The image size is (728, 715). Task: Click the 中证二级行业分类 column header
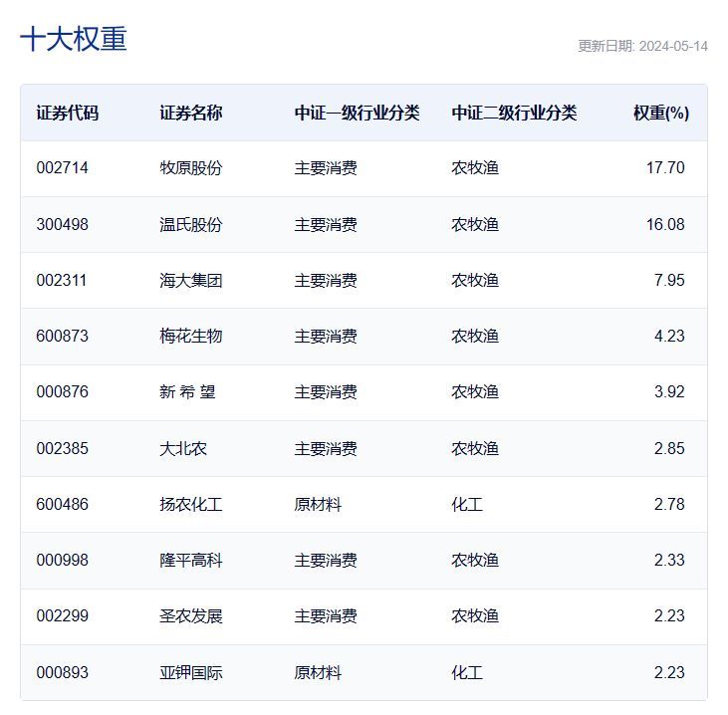pos(514,113)
